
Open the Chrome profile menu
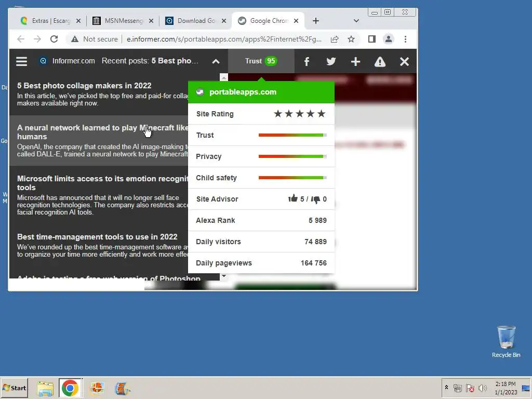(x=389, y=39)
